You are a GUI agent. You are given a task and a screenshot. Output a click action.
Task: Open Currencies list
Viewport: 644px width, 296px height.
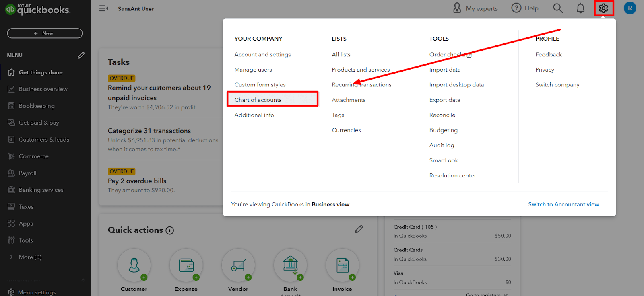[346, 130]
